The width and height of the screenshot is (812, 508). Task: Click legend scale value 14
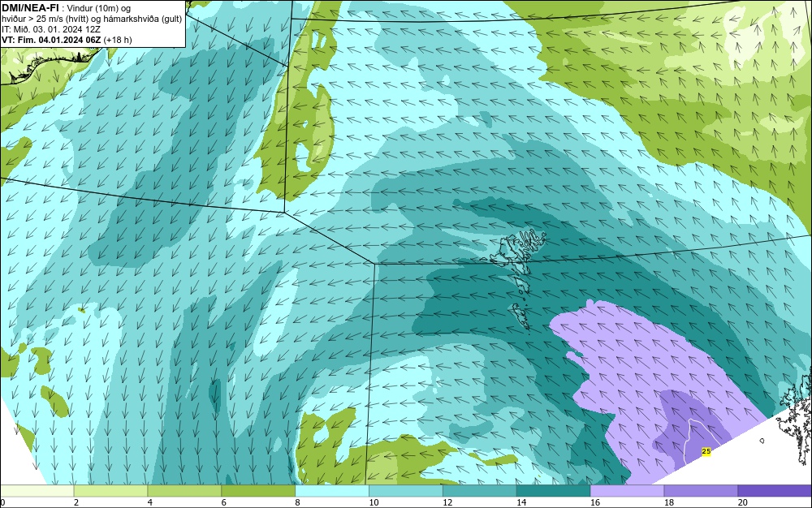click(x=521, y=502)
